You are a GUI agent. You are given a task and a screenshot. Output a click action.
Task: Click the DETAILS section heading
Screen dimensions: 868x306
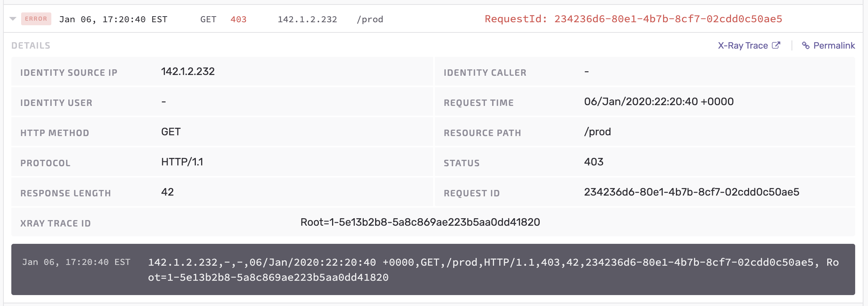click(x=31, y=46)
